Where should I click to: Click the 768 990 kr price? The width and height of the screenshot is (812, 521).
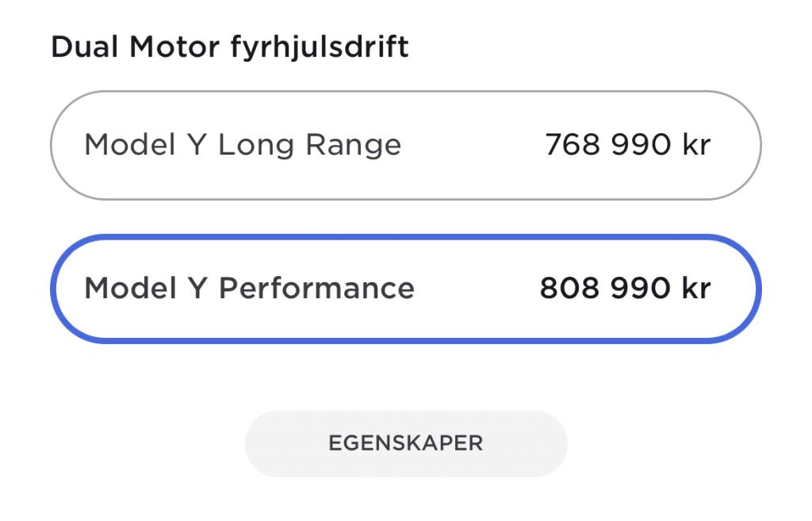click(x=627, y=145)
